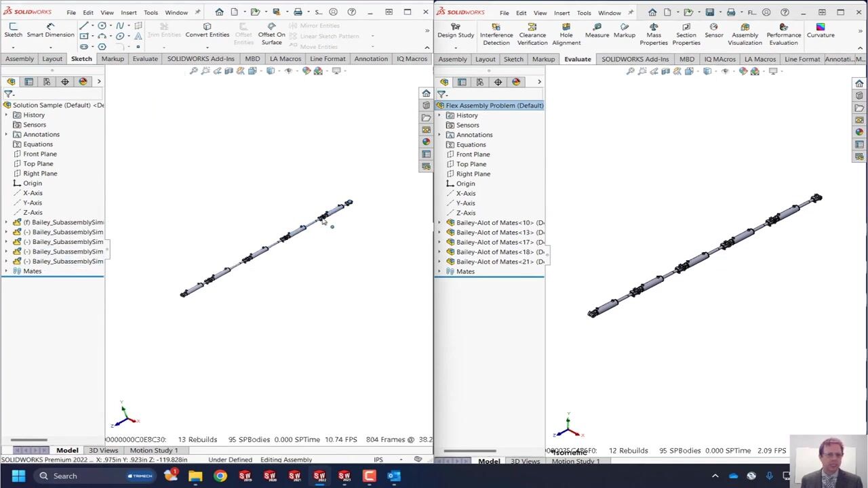Launch the Performance Evaluation tool
868x488 pixels.
(x=783, y=35)
